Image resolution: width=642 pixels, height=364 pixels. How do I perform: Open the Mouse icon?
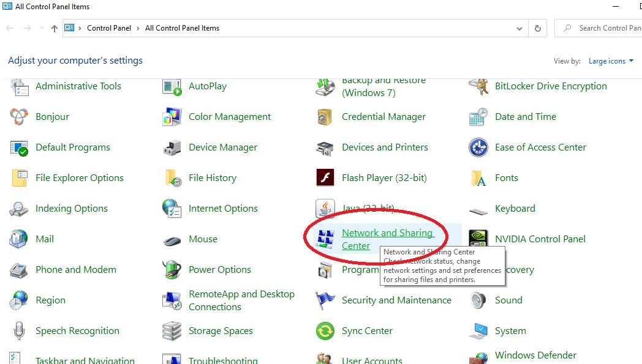tap(172, 241)
